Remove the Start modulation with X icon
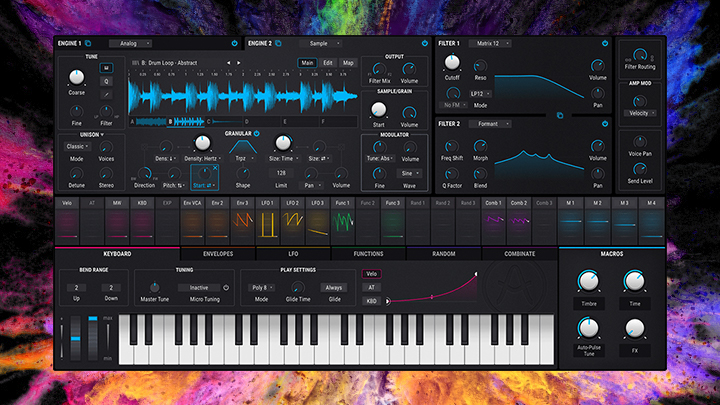The width and height of the screenshot is (720, 405). coord(217,168)
